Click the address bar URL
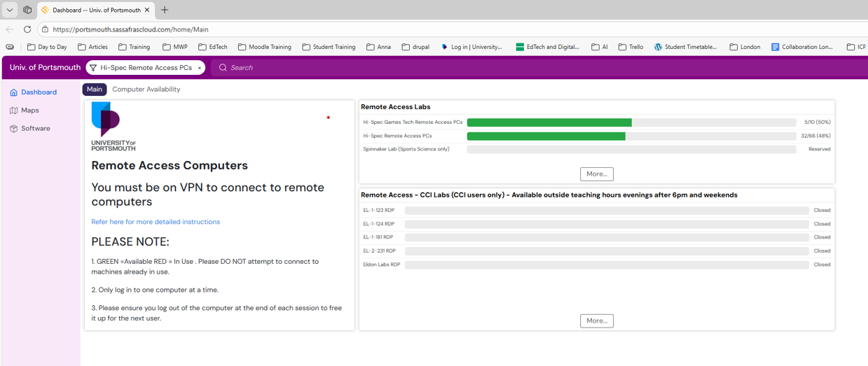 point(130,29)
